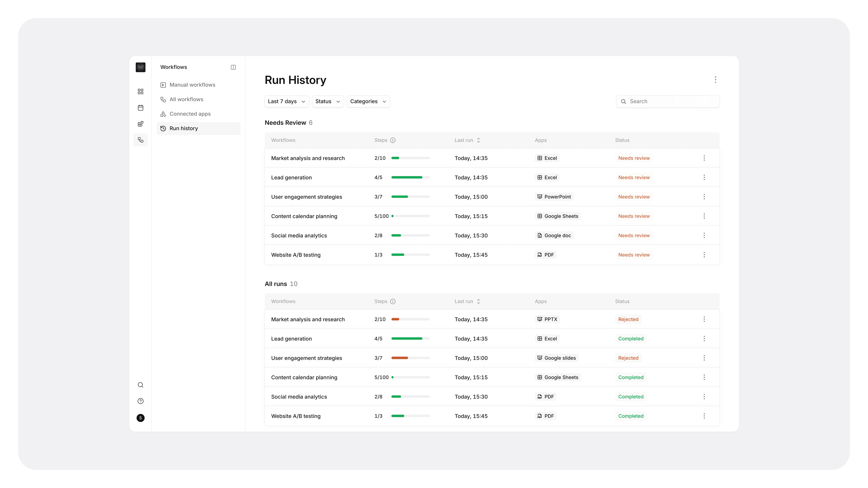This screenshot has height=488, width=868.
Task: Sort Needs Review table by Last run
Action: 478,140
